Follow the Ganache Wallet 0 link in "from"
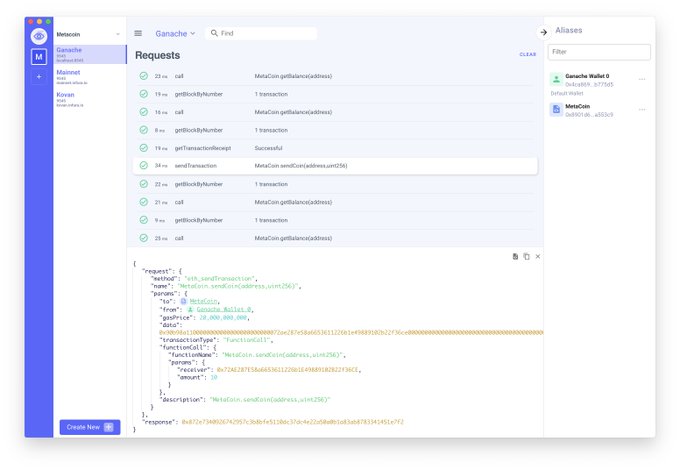This screenshot has width=680, height=470. [x=224, y=310]
